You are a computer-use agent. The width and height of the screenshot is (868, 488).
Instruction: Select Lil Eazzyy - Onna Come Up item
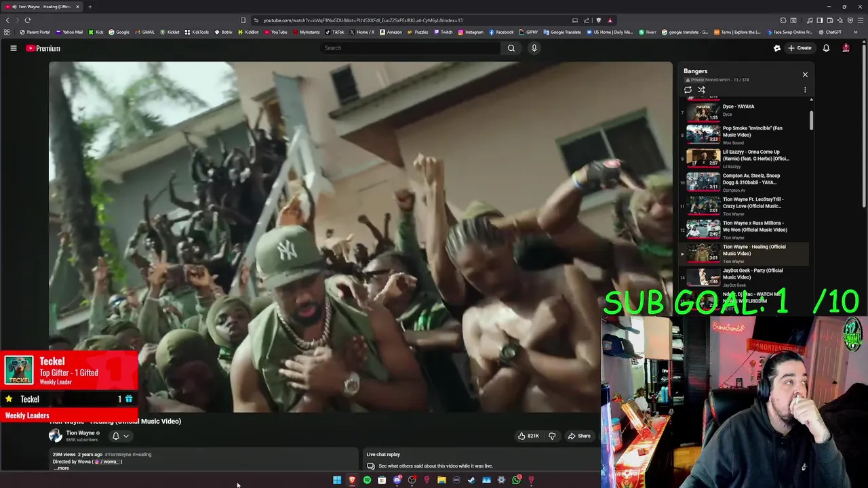744,158
